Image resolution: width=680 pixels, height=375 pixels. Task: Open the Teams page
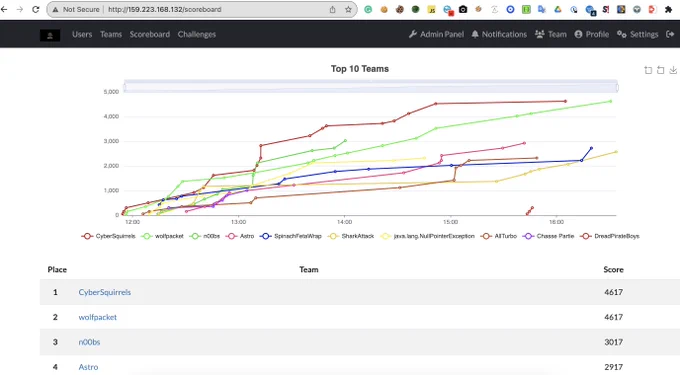[111, 34]
